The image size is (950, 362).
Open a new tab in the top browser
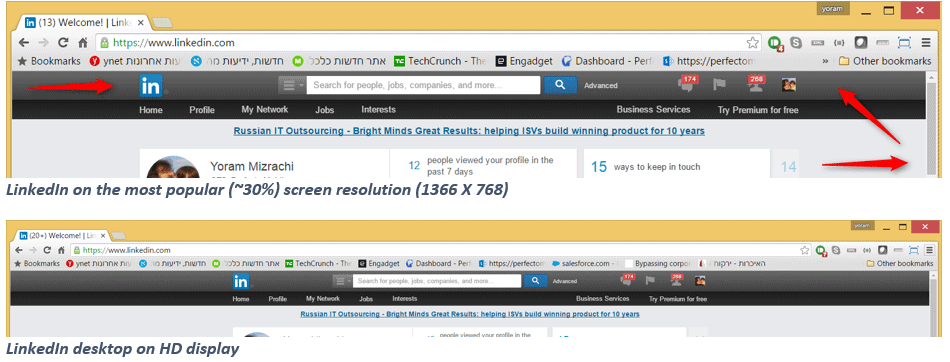(x=162, y=24)
